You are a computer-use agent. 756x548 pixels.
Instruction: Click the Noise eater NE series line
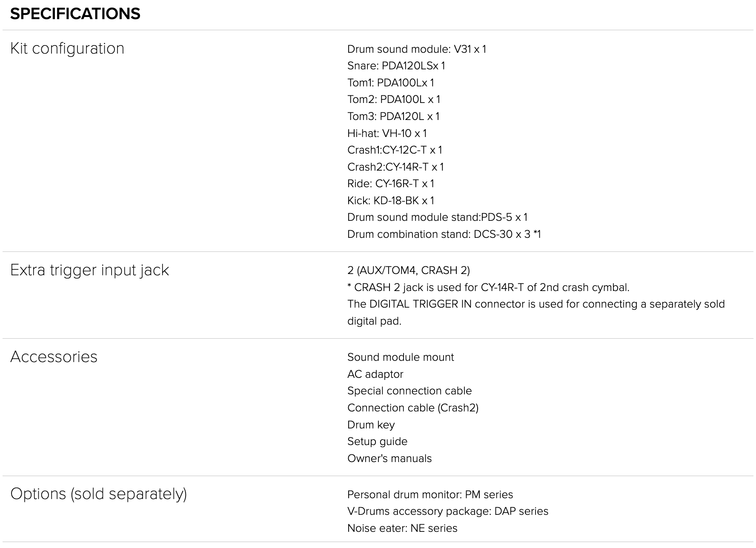pyautogui.click(x=402, y=528)
